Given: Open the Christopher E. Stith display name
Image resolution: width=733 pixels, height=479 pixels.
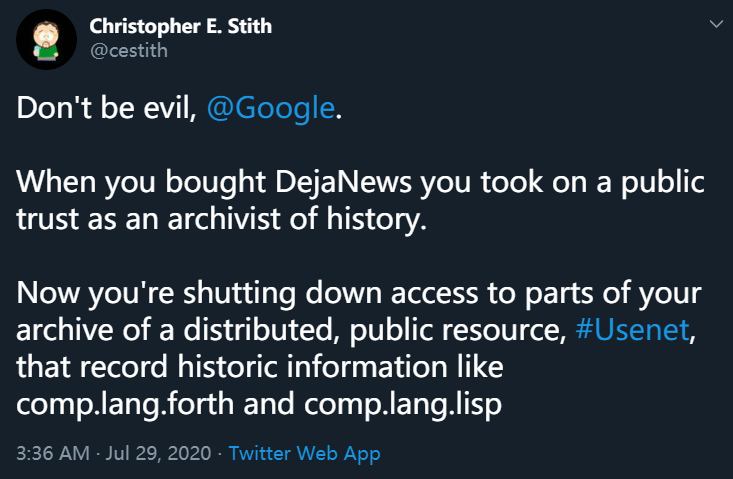Looking at the screenshot, I should tap(181, 26).
